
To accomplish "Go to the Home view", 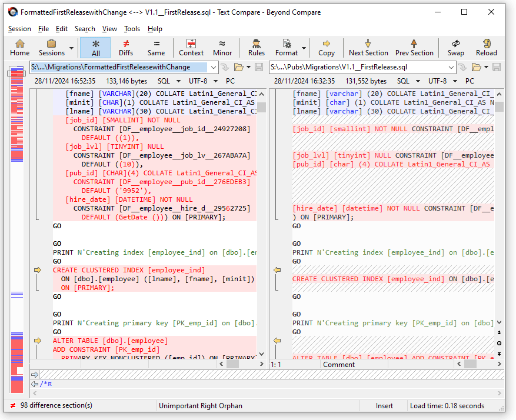I will pyautogui.click(x=20, y=48).
